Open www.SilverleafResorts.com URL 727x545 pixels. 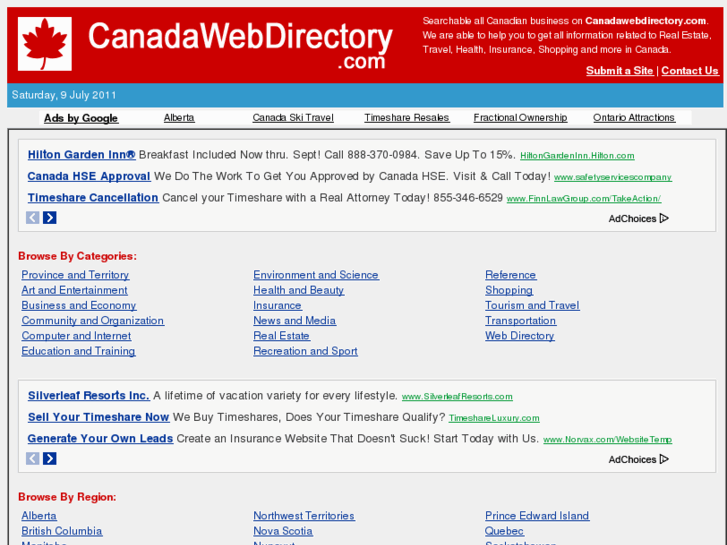pos(457,397)
